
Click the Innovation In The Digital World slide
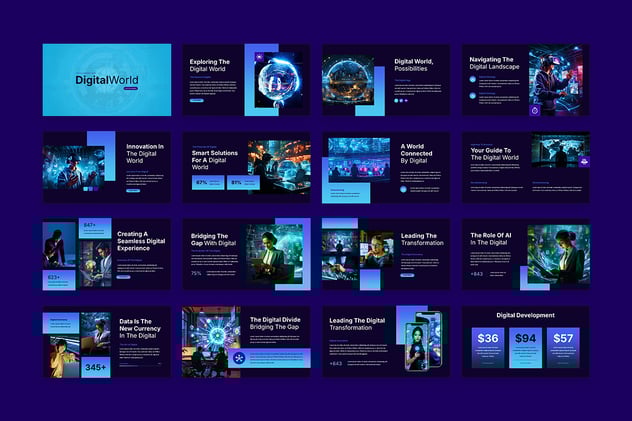pos(106,166)
